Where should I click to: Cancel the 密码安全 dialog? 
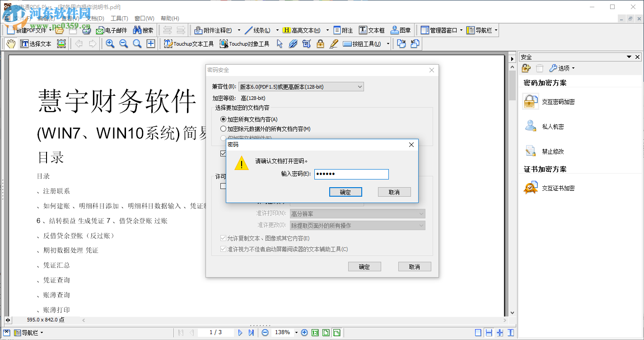414,266
